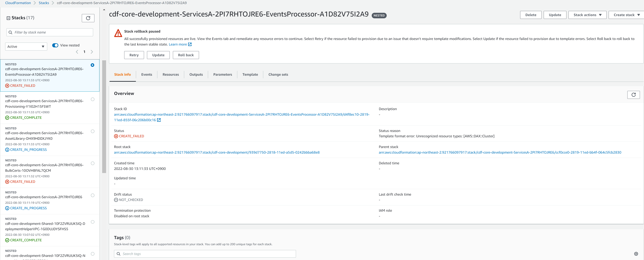Refresh the Overview section
Viewport: 644px width, 260px height.
(x=633, y=95)
